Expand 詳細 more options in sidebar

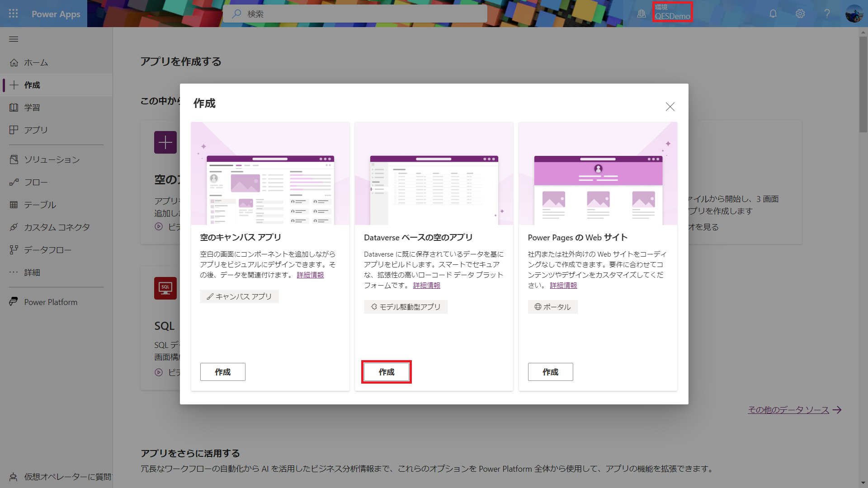tap(56, 272)
